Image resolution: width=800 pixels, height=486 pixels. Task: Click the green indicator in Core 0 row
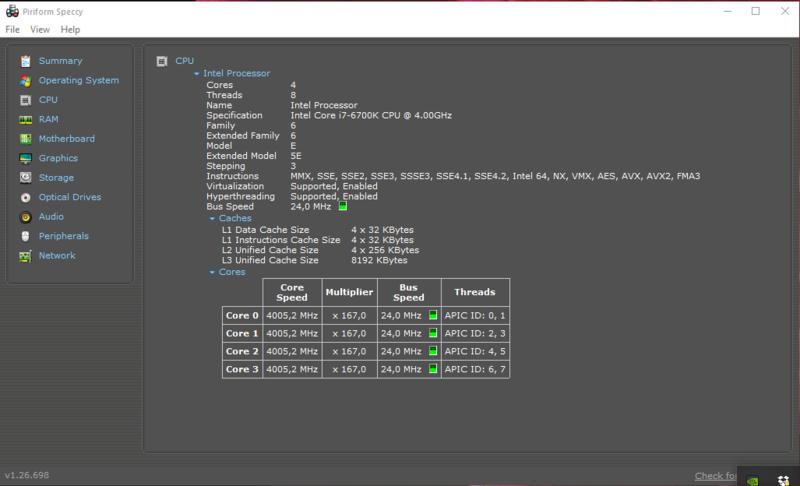[433, 315]
